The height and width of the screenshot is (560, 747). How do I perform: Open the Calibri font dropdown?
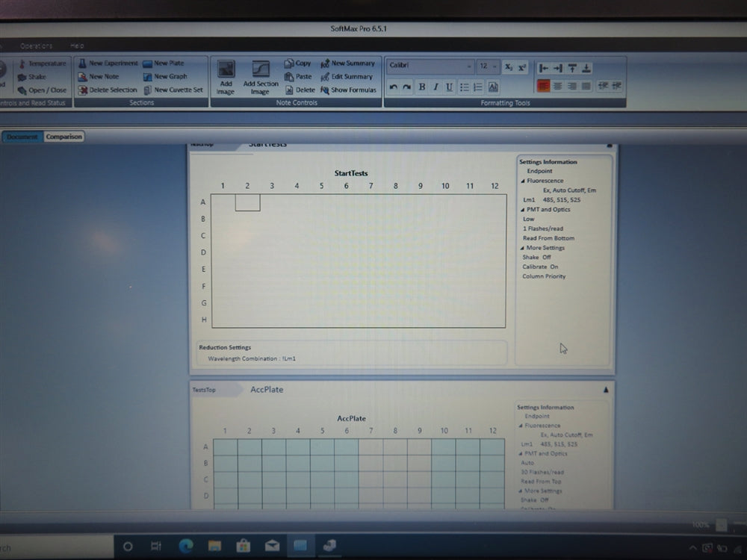pos(469,66)
